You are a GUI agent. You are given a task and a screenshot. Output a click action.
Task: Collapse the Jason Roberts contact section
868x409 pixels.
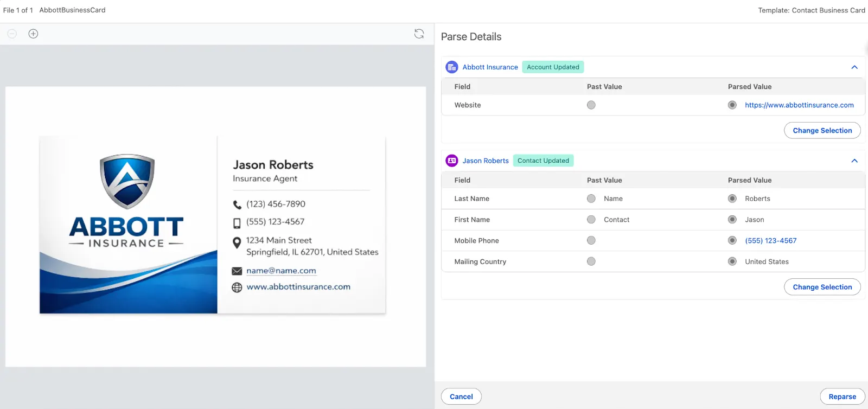coord(854,161)
